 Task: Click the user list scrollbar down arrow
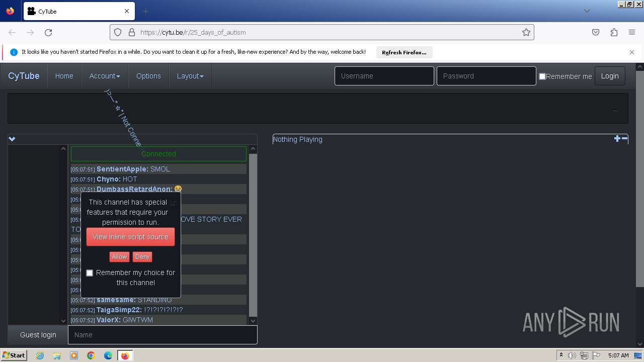[63, 320]
